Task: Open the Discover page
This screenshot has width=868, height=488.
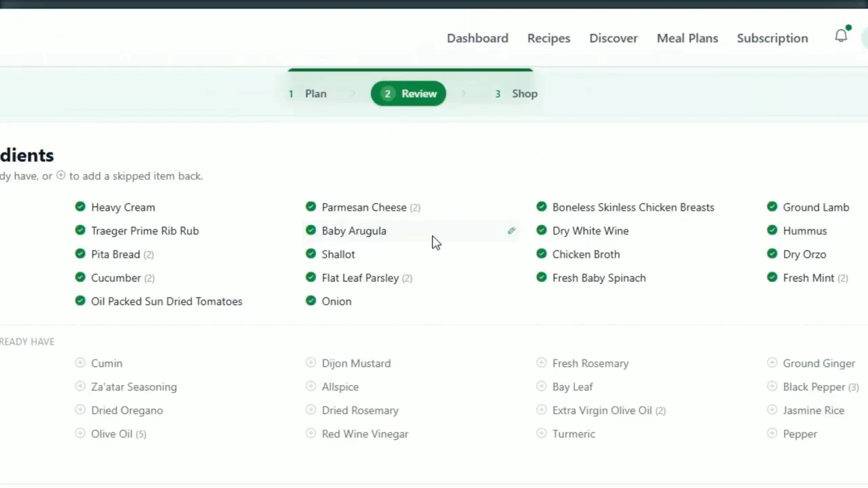Action: 613,38
